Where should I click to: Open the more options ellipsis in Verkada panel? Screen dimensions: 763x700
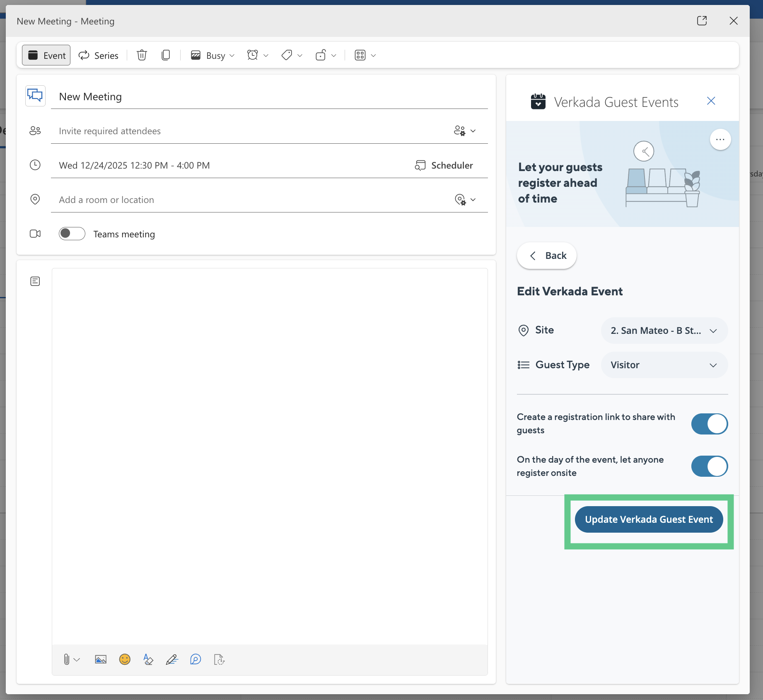720,140
